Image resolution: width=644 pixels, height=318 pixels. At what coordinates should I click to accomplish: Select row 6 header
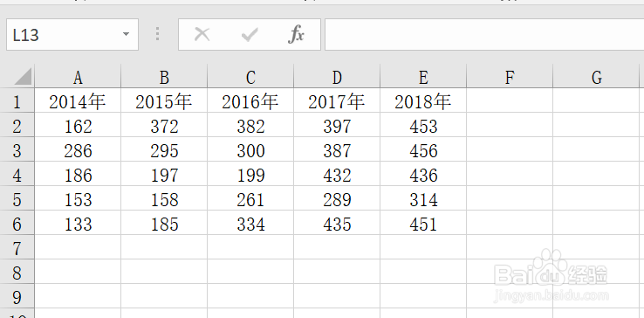pyautogui.click(x=17, y=223)
